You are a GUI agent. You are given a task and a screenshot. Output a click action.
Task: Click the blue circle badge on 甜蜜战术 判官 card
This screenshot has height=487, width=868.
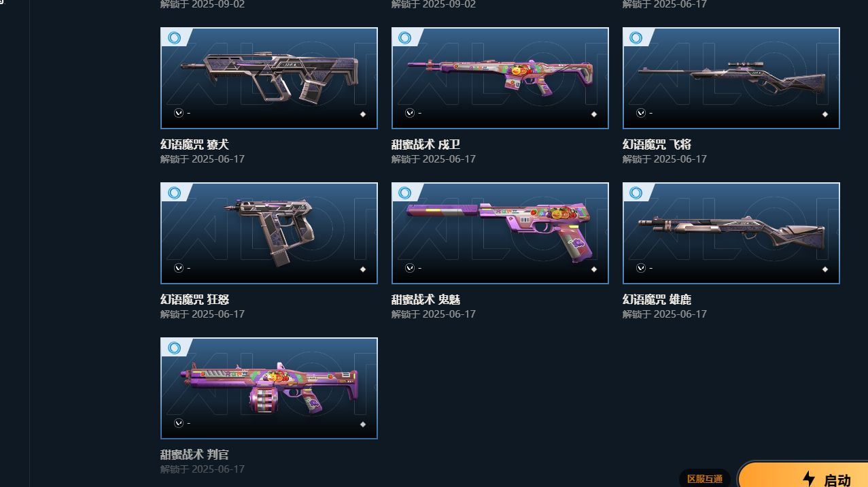[174, 348]
